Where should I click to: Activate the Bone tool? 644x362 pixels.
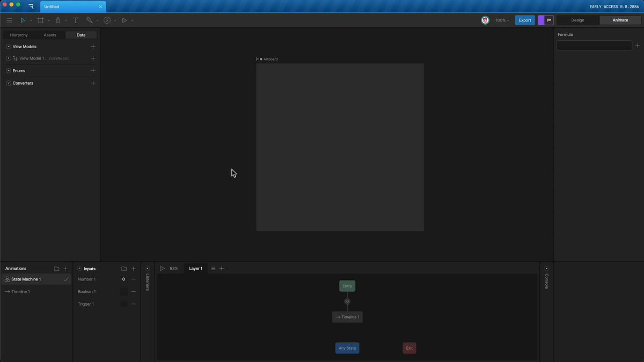point(90,20)
